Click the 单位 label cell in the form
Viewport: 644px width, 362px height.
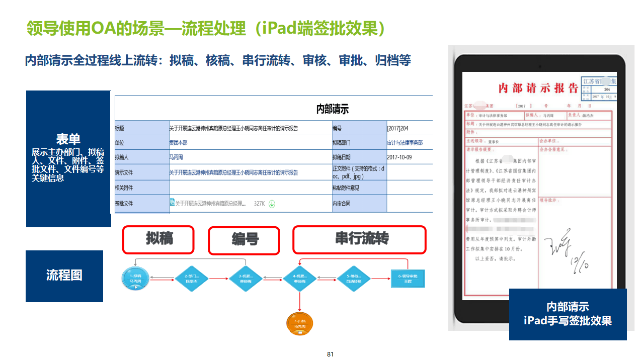point(142,143)
